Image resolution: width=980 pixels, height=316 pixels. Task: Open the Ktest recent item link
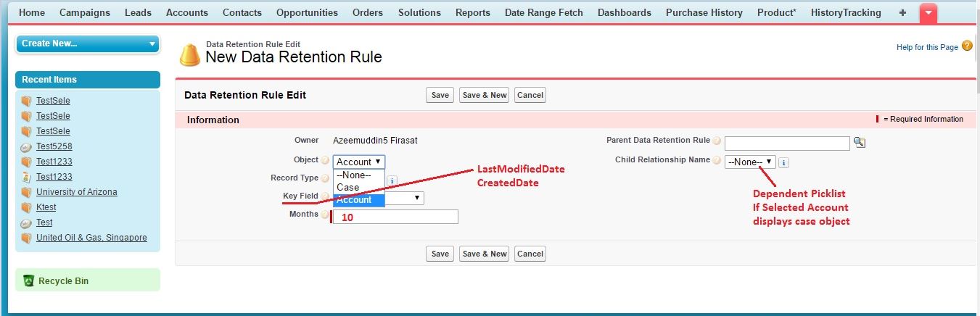coord(46,207)
